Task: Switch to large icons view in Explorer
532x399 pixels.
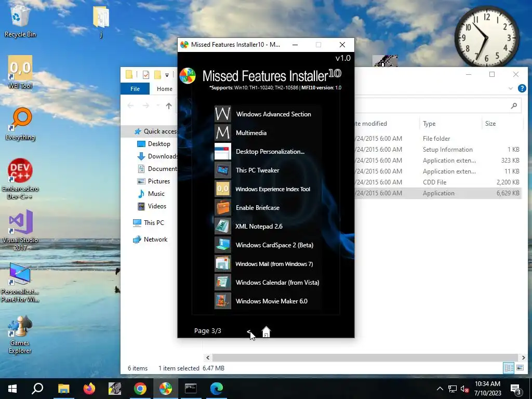Action: [520, 368]
